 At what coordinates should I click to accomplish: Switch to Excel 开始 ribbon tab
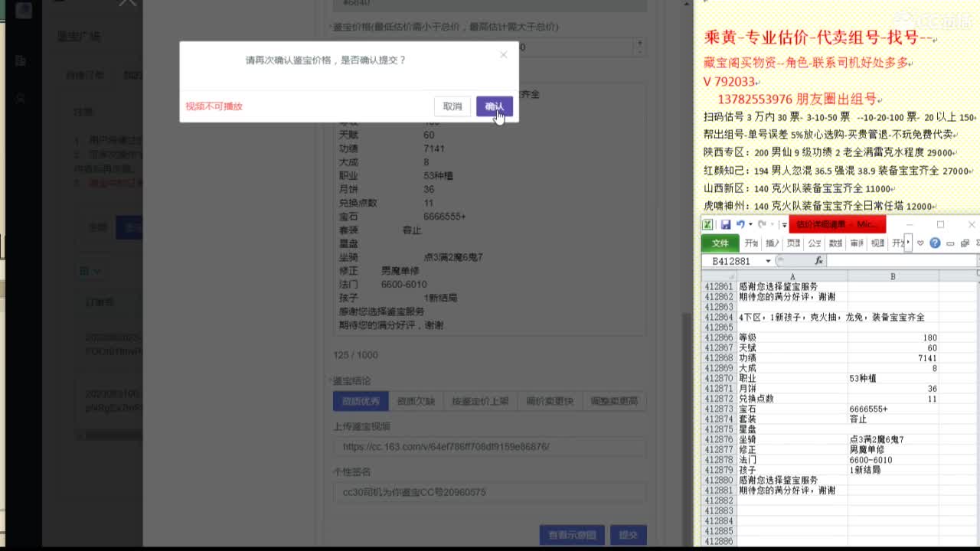[x=751, y=243]
